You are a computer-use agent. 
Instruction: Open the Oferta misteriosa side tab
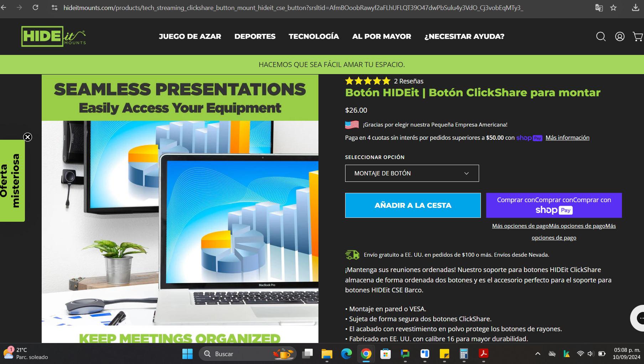[x=12, y=181]
